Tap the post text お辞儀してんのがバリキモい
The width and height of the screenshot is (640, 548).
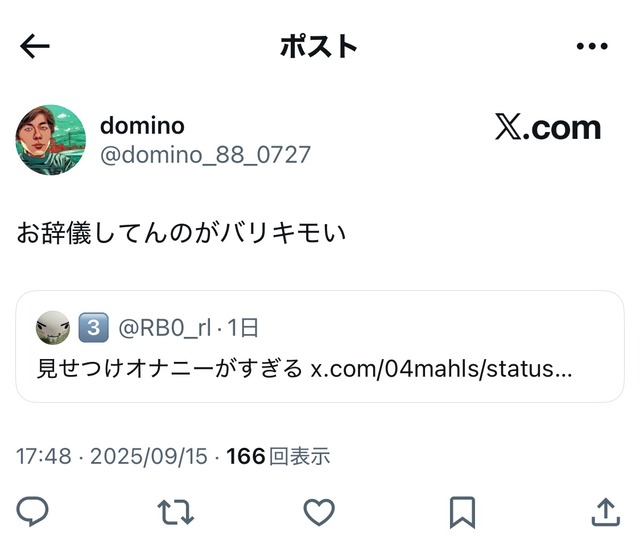tap(181, 233)
